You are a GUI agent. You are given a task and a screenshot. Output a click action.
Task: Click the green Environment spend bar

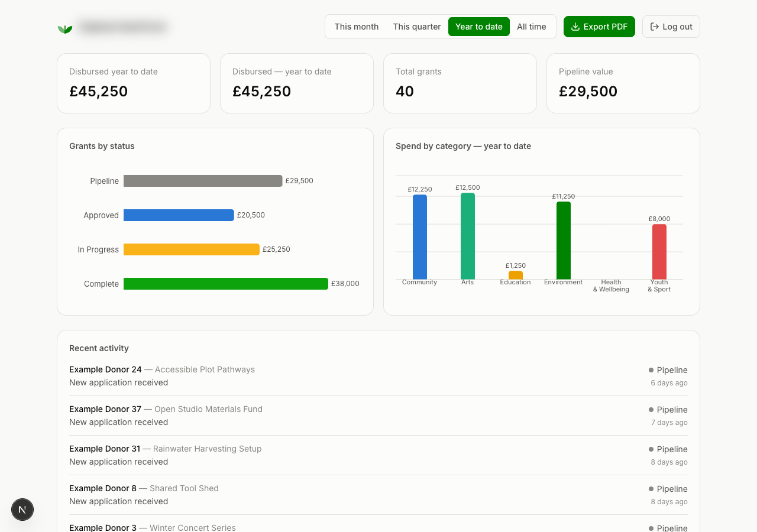[x=564, y=241]
